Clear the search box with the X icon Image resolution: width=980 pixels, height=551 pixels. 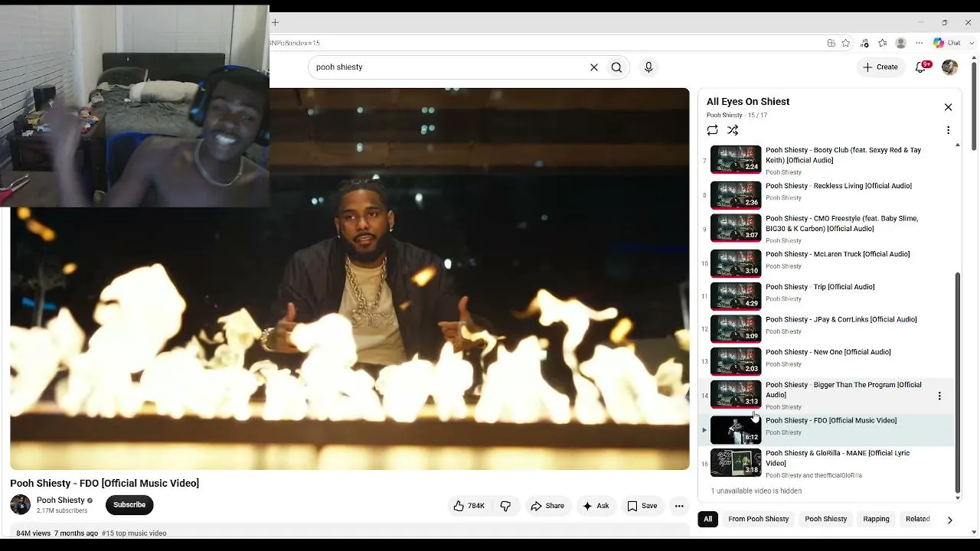coord(593,67)
